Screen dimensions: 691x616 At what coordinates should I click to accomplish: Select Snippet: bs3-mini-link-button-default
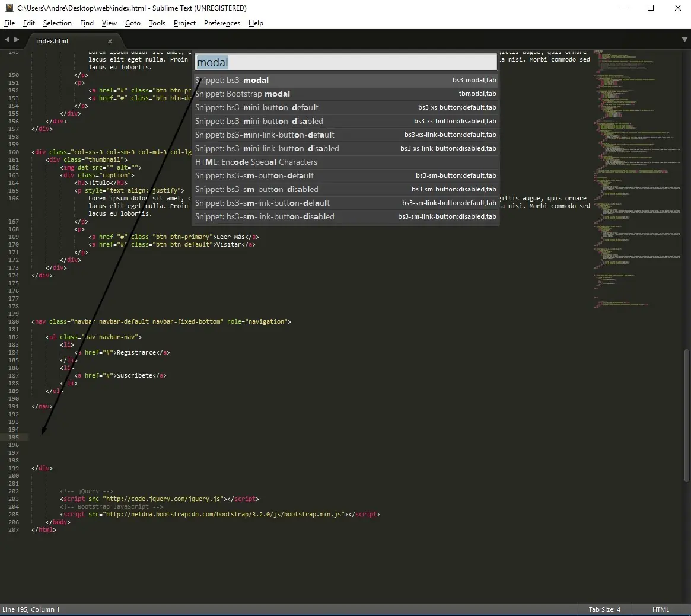tap(346, 135)
